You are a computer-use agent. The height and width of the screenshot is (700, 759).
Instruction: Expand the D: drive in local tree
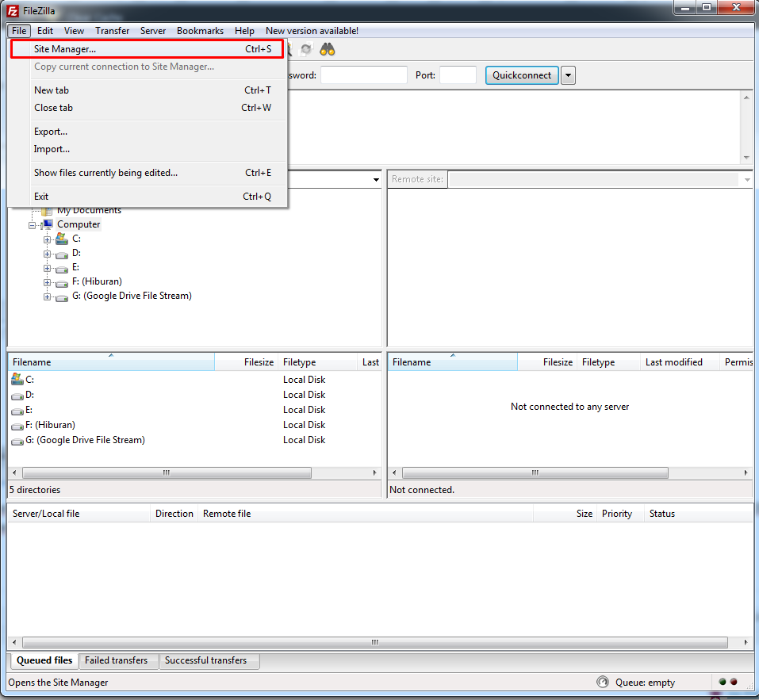coord(47,254)
